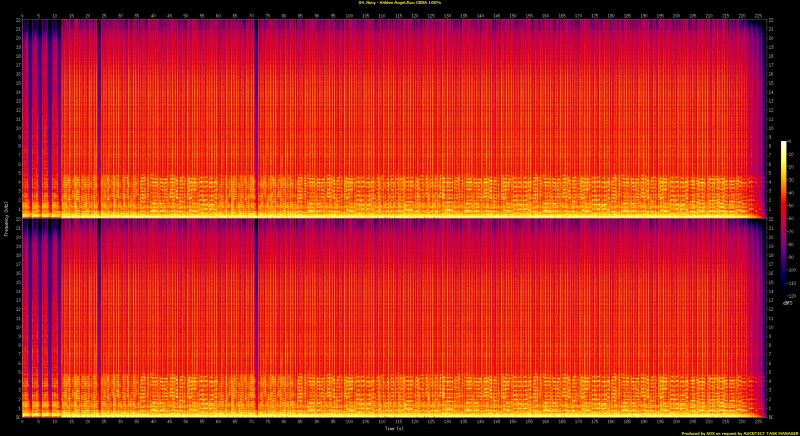Click the 100 second mark on top time axis

pos(347,14)
